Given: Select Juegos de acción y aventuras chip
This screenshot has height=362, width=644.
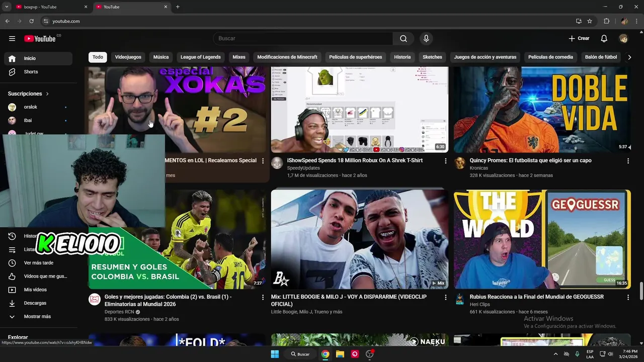Looking at the screenshot, I should (x=485, y=57).
